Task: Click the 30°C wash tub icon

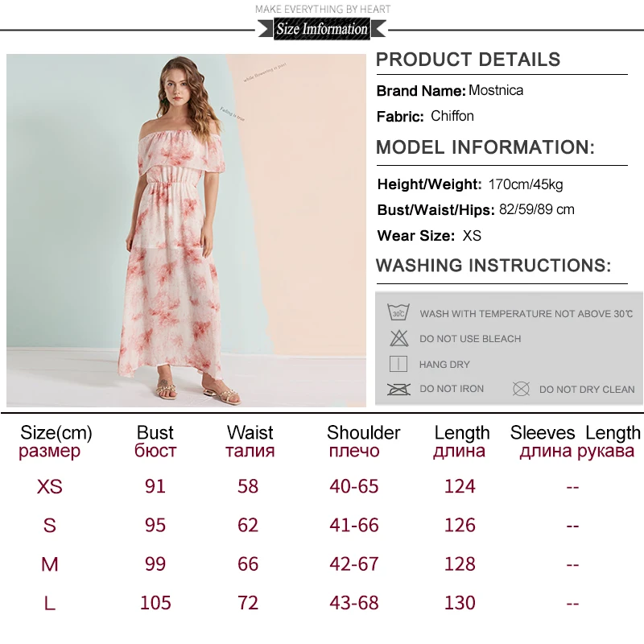Action: tap(398, 312)
